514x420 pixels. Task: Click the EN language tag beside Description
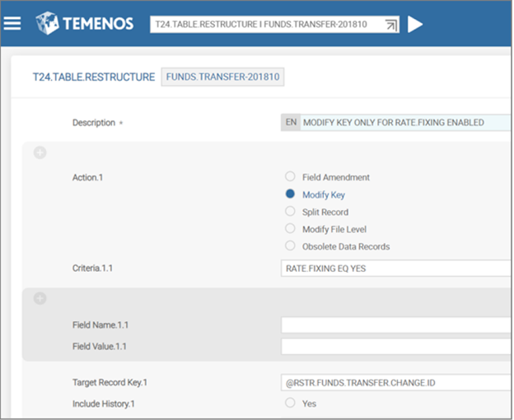[x=291, y=123]
